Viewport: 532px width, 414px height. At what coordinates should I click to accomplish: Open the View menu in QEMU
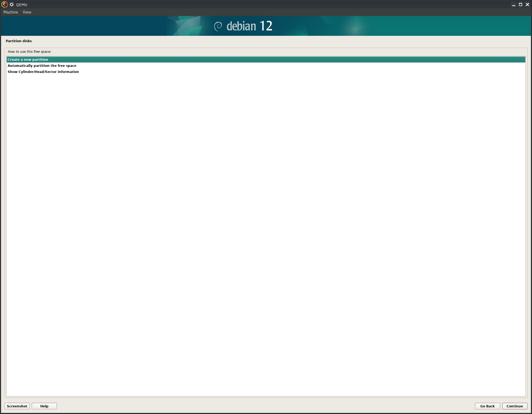[x=27, y=12]
